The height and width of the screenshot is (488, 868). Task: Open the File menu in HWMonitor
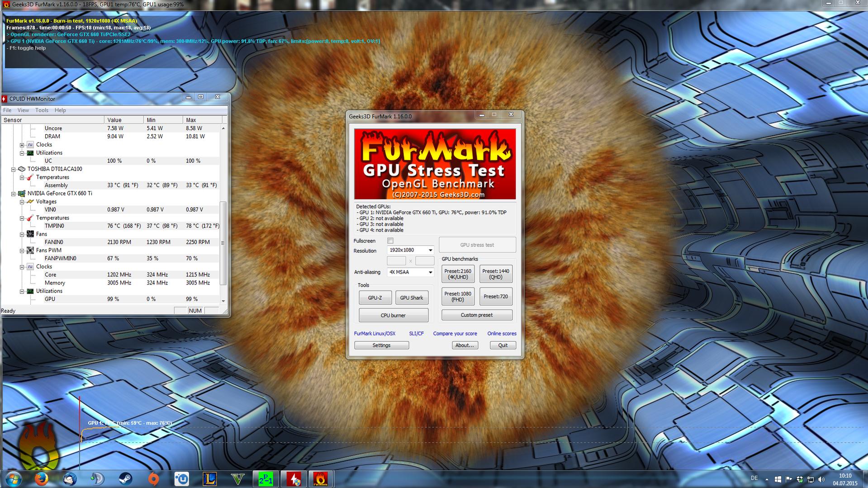pos(7,110)
